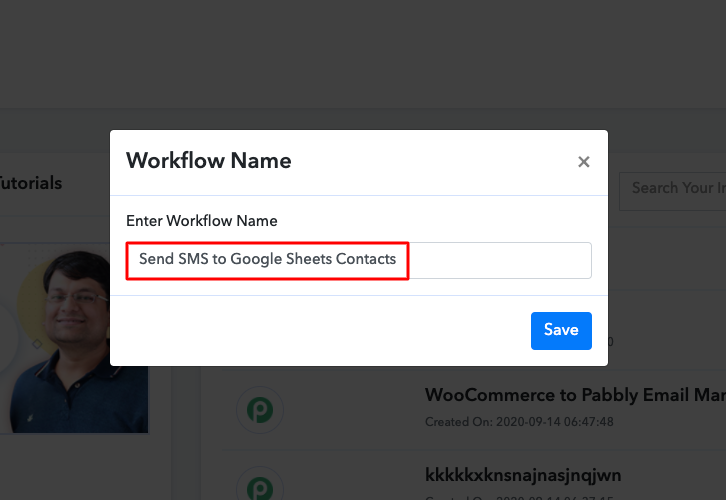The height and width of the screenshot is (500, 726).
Task: Open the kkkkkxknsnajnasjnqjwn workflow
Action: click(x=523, y=475)
